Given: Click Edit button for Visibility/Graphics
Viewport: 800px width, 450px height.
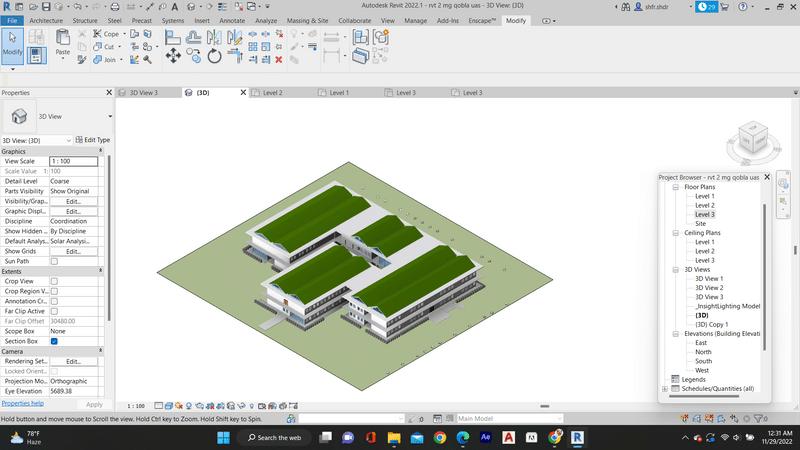Looking at the screenshot, I should [73, 201].
